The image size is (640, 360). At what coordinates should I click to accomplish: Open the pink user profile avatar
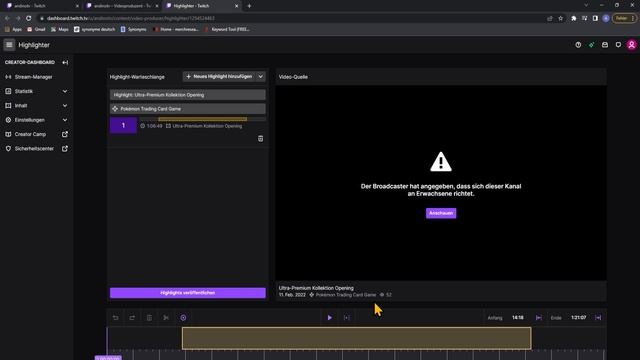click(632, 45)
